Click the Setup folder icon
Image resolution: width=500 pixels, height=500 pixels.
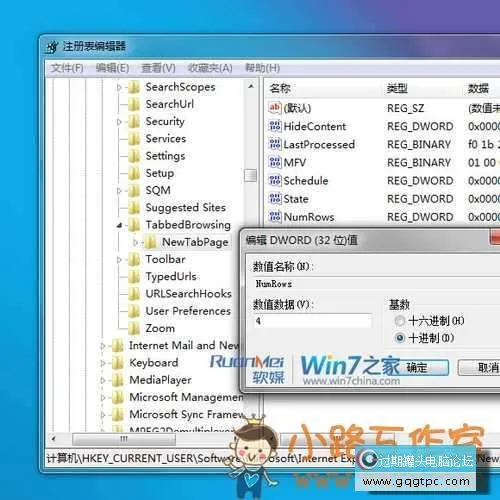point(134,173)
